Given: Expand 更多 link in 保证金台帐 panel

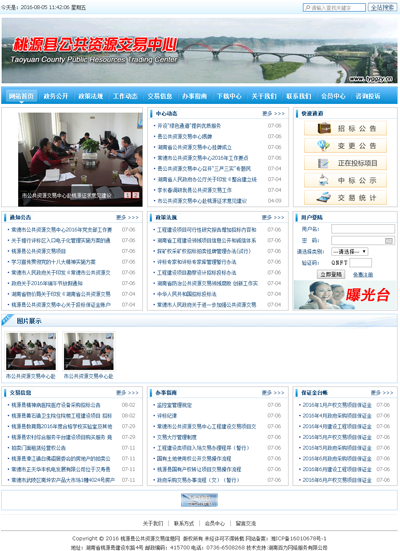Looking at the screenshot, I should 382,393.
